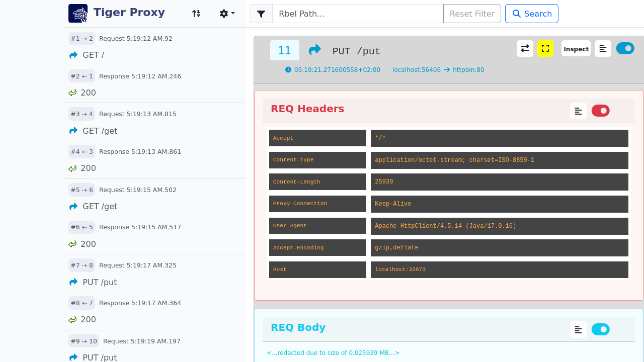Screen dimensions: 644x362
Task: Select the GET / request in message list
Action: (93, 55)
